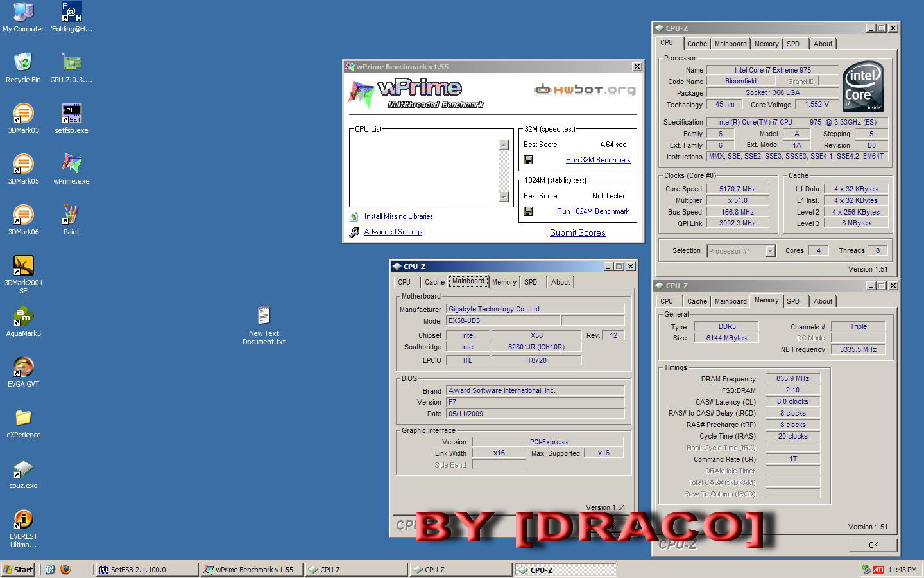
Task: Open SPD tab in top CPU-Z window
Action: [x=793, y=44]
